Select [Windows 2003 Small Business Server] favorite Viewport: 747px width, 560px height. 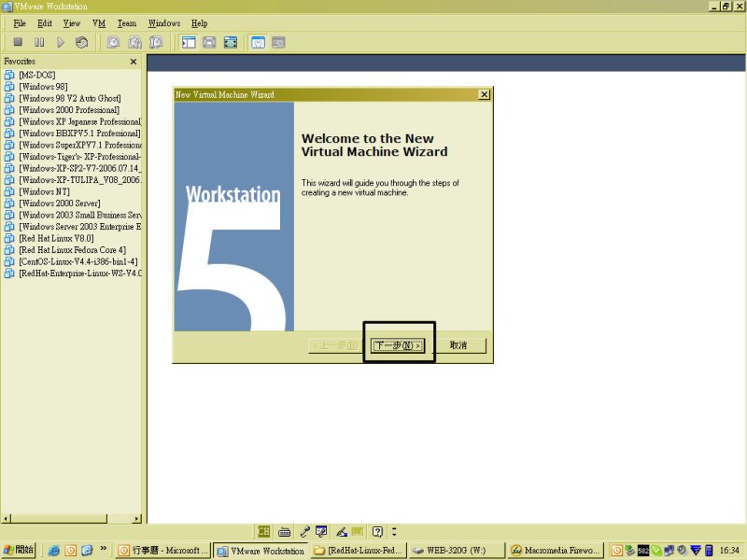tap(79, 215)
